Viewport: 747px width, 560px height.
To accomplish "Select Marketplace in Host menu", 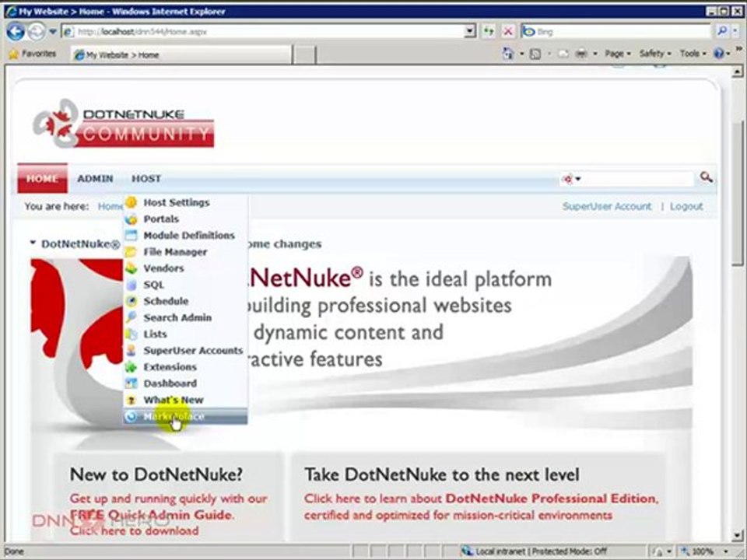I will pos(185,416).
